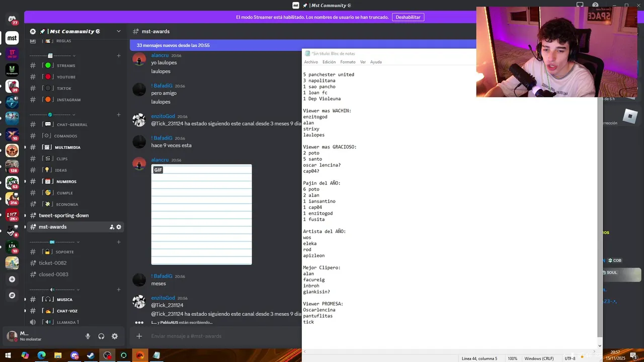This screenshot has height=362, width=644.
Task: Launch Microsoft Edge from the taskbar
Action: [x=41, y=355]
